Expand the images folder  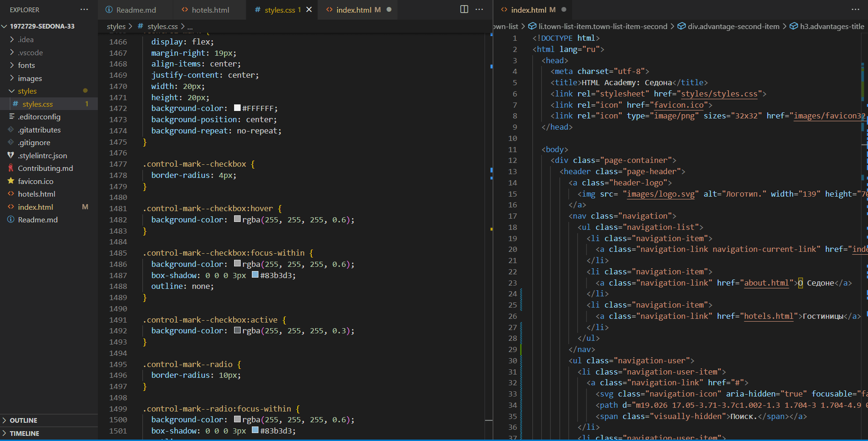coord(12,78)
